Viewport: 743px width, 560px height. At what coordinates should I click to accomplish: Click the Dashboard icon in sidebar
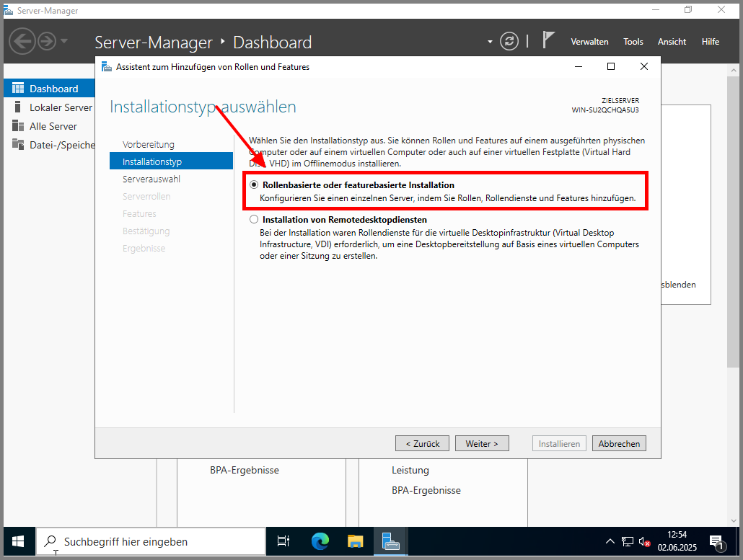coord(18,89)
